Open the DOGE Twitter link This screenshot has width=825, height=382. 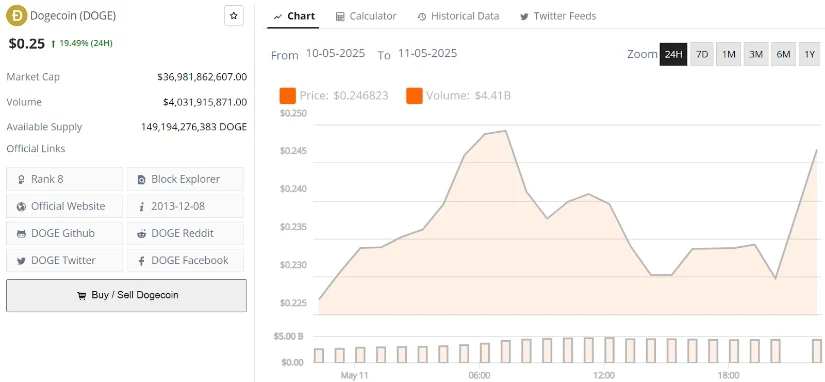click(x=64, y=260)
